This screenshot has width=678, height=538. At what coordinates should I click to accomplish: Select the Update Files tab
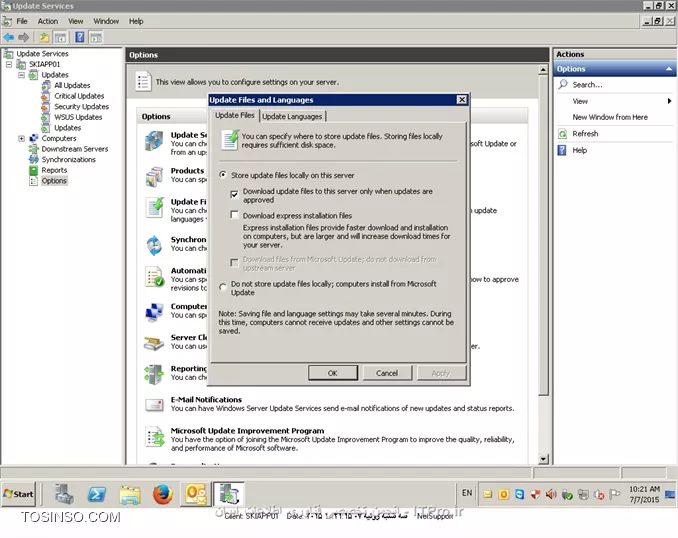click(x=235, y=115)
